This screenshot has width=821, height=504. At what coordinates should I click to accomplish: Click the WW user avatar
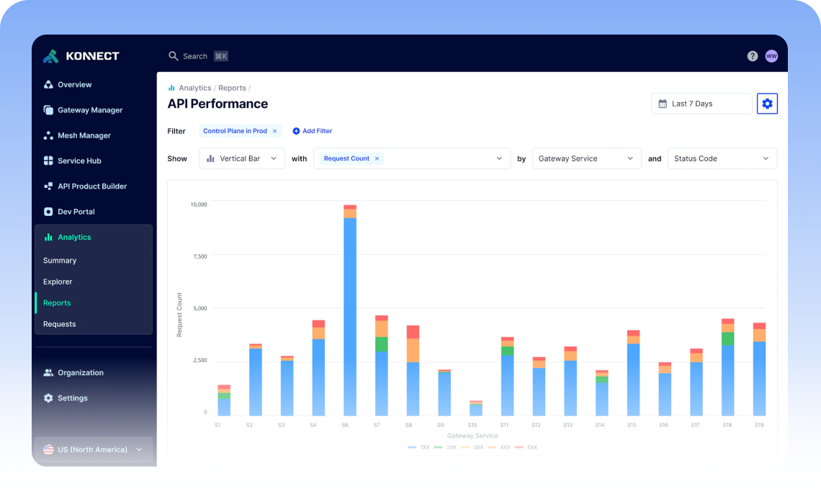[771, 56]
